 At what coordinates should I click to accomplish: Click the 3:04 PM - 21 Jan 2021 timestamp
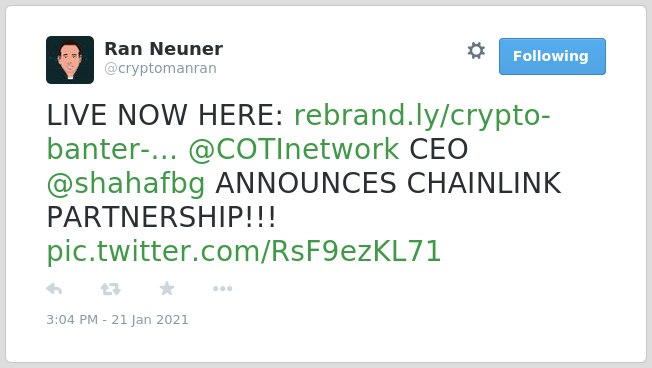[117, 320]
